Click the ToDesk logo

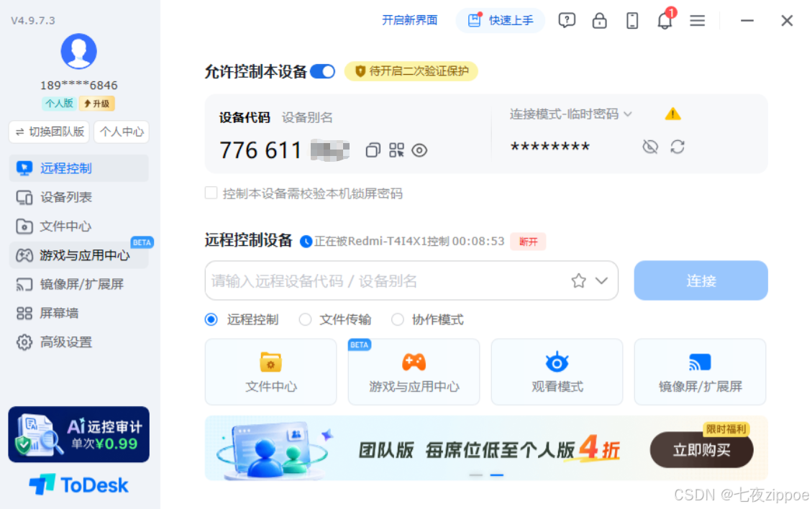[x=78, y=485]
